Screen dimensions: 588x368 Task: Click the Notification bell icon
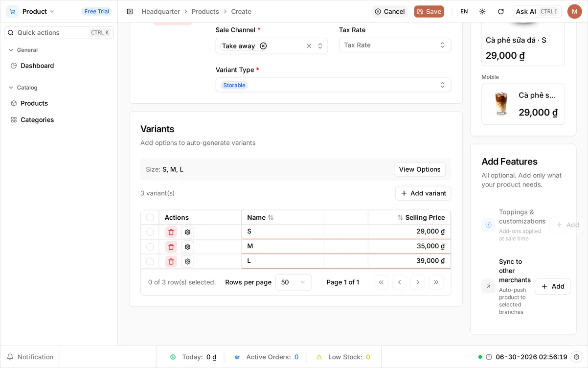coord(10,357)
